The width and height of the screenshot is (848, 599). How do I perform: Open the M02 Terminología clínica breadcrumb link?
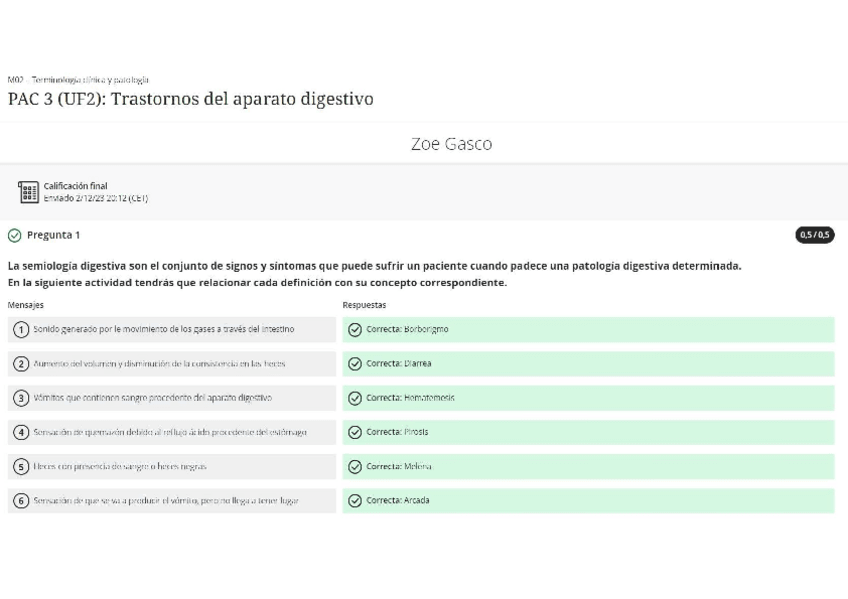pyautogui.click(x=78, y=80)
